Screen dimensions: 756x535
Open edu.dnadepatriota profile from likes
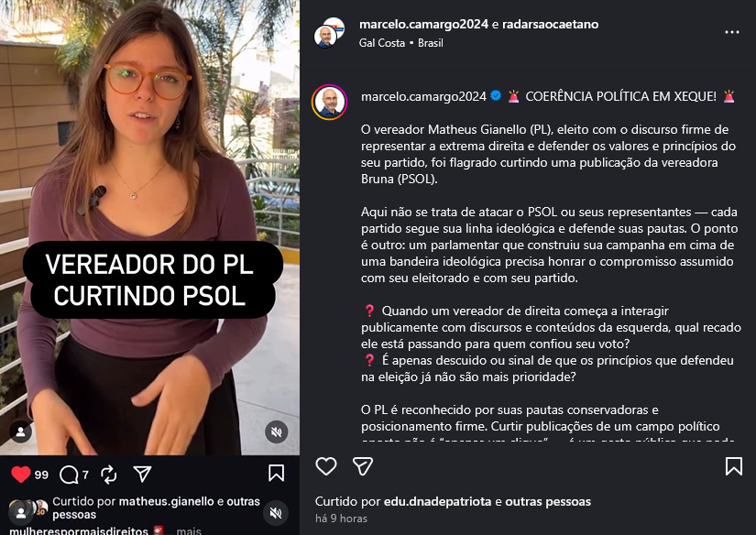[438, 501]
